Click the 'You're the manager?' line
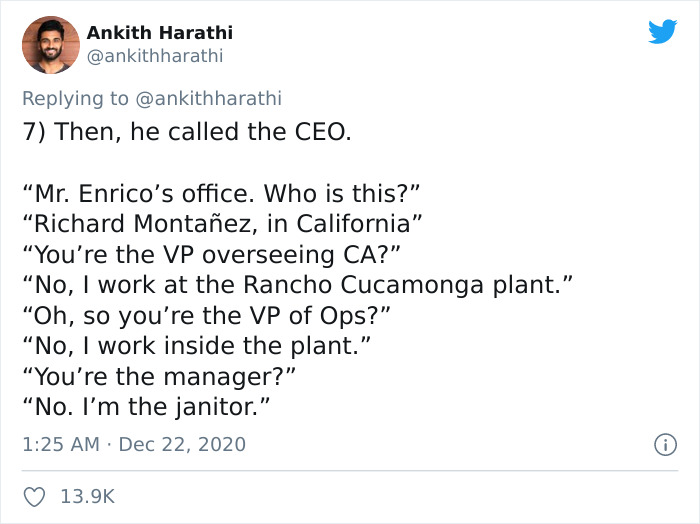700x524 pixels. coord(160,376)
